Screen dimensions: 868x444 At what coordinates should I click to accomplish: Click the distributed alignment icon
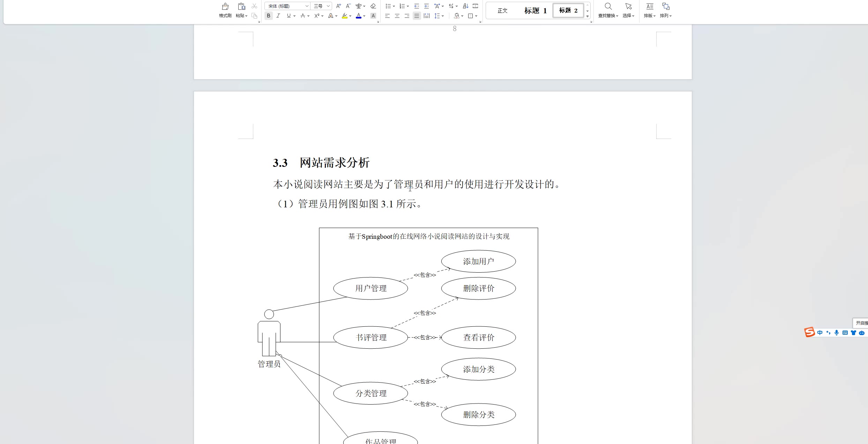pos(426,16)
